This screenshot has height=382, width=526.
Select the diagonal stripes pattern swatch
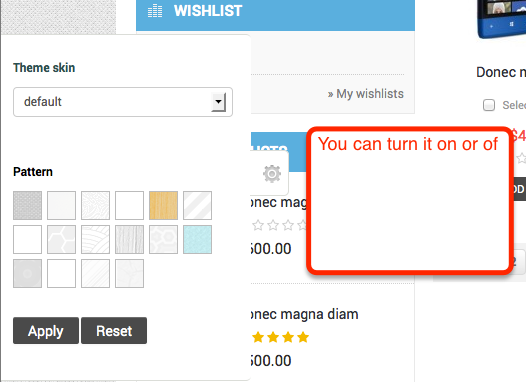tap(197, 206)
